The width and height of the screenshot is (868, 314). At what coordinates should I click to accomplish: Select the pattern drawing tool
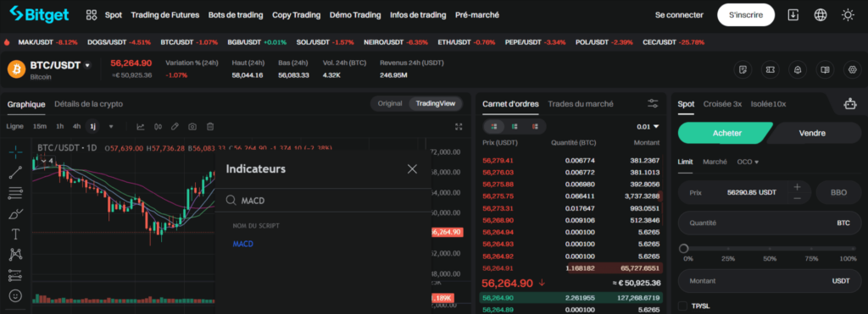15,255
